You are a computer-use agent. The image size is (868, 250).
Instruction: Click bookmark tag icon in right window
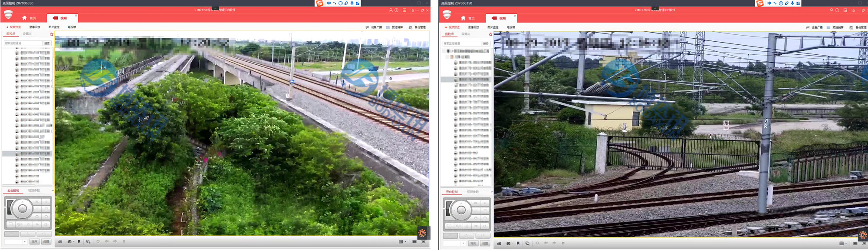tap(518, 243)
